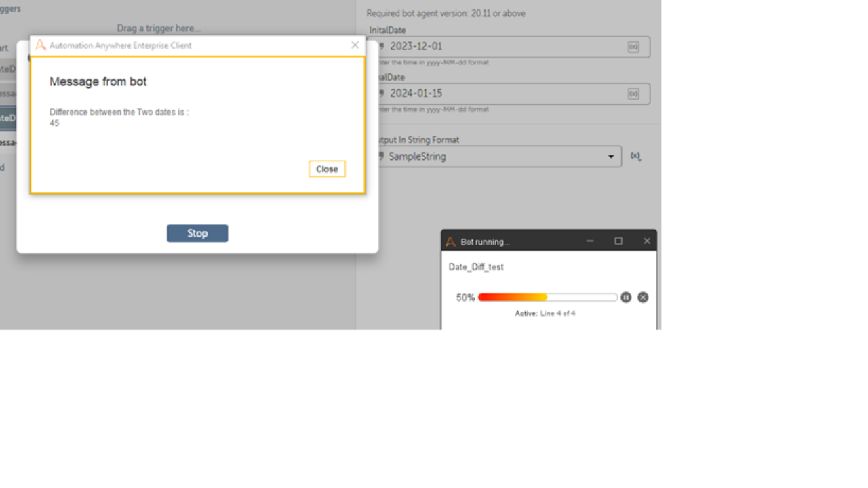Click the InitalDate field showing 2023-12-01
868x488 pixels.
(x=509, y=47)
